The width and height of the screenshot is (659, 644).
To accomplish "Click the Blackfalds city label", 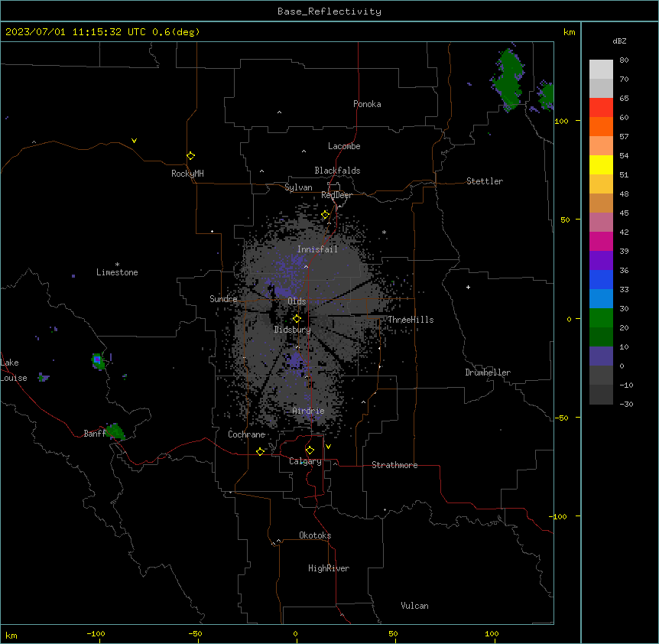I will (337, 171).
